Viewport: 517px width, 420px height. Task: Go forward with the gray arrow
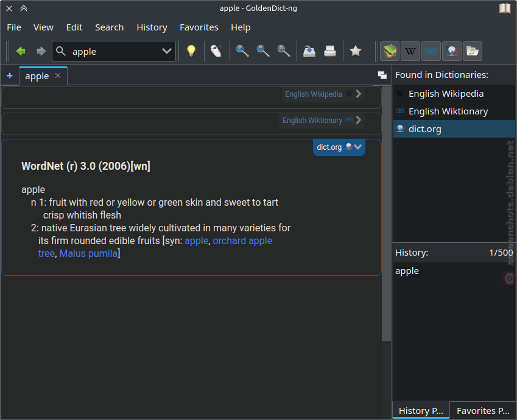point(41,51)
